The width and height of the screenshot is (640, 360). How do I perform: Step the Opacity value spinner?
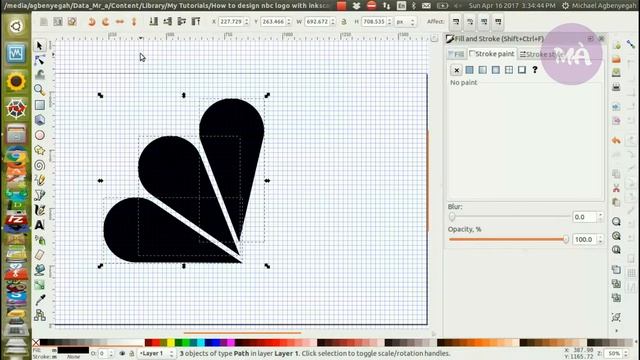600,240
